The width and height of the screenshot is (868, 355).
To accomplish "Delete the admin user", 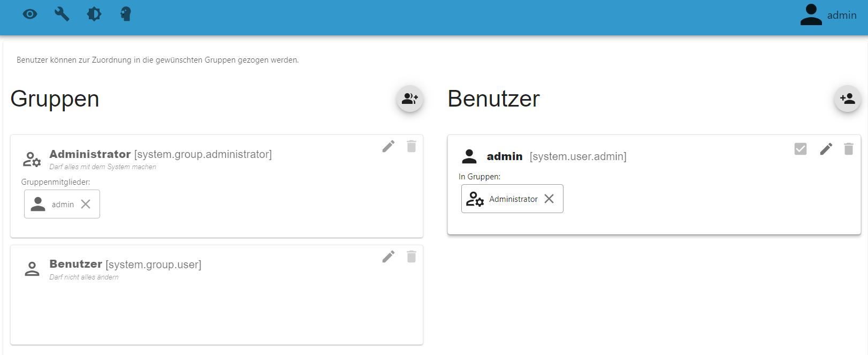I will pos(848,149).
